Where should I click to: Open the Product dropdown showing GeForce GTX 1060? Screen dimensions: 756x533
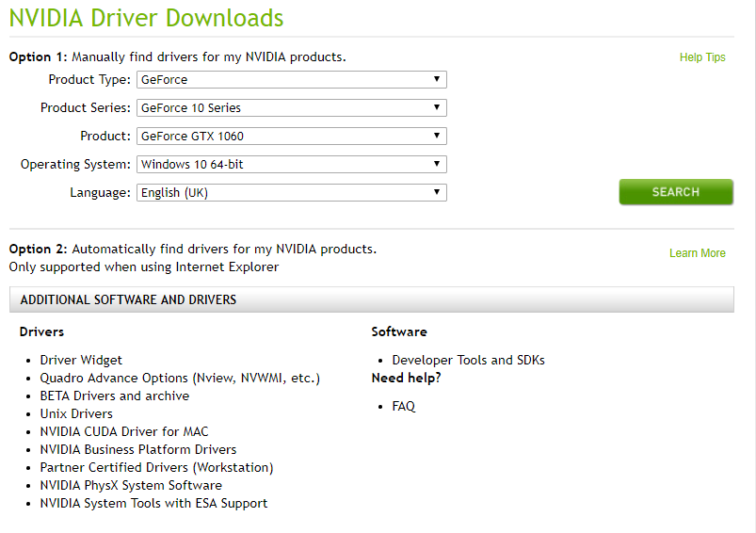coord(292,136)
